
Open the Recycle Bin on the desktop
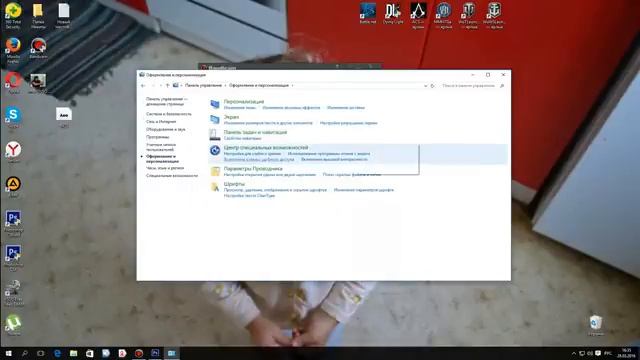point(596,325)
